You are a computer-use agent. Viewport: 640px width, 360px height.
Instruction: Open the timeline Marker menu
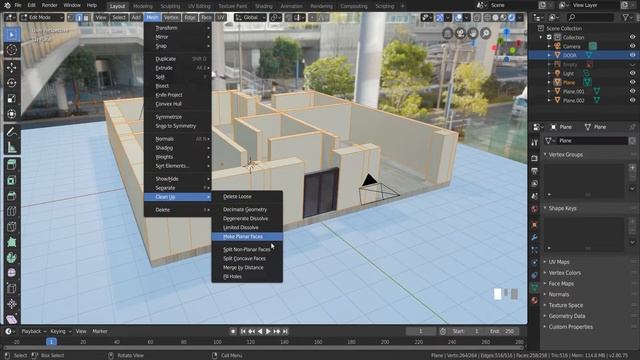click(x=100, y=331)
